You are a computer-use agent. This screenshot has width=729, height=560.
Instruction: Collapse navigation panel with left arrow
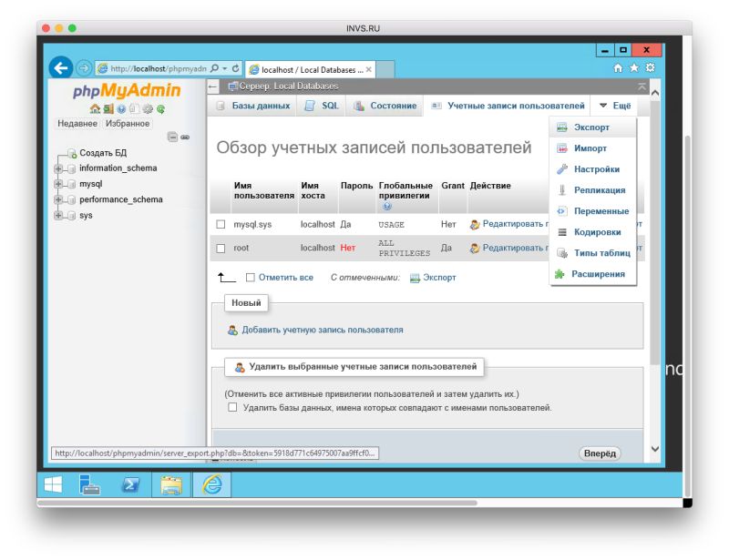pyautogui.click(x=213, y=87)
